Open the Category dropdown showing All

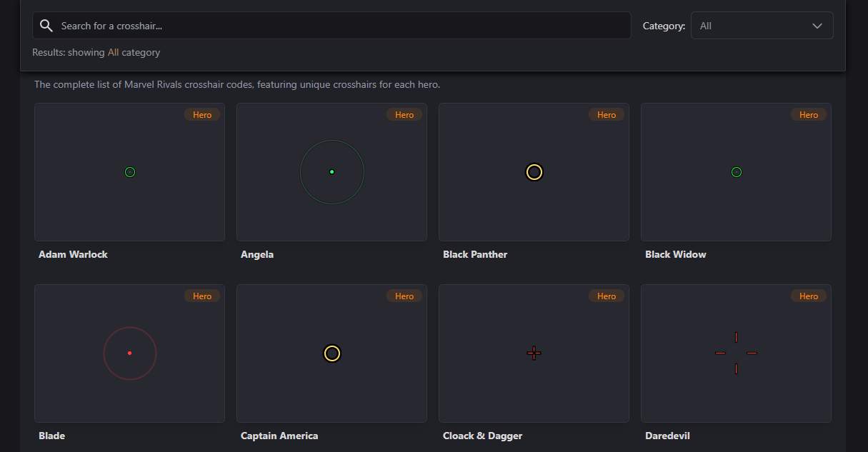click(x=762, y=26)
